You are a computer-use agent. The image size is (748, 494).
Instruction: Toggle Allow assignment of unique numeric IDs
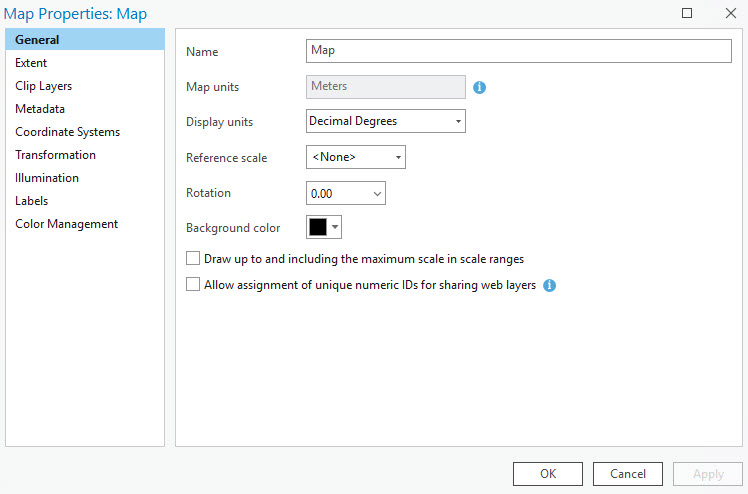point(193,285)
